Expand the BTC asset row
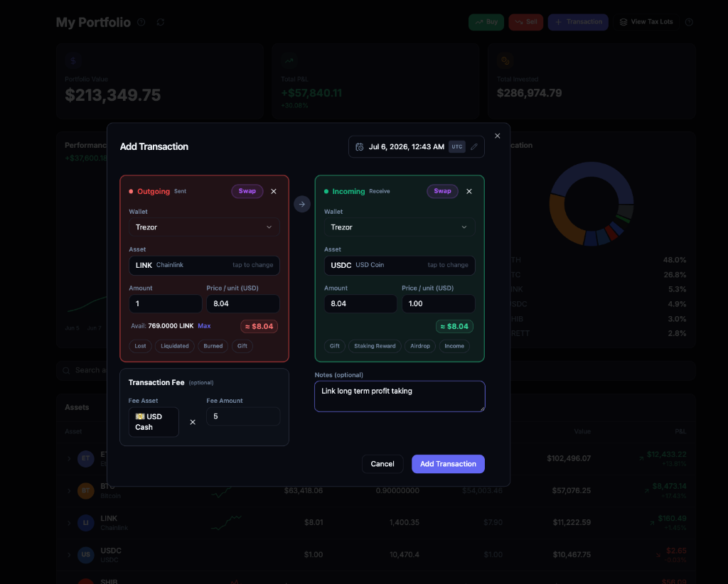Image resolution: width=728 pixels, height=584 pixels. coord(69,491)
